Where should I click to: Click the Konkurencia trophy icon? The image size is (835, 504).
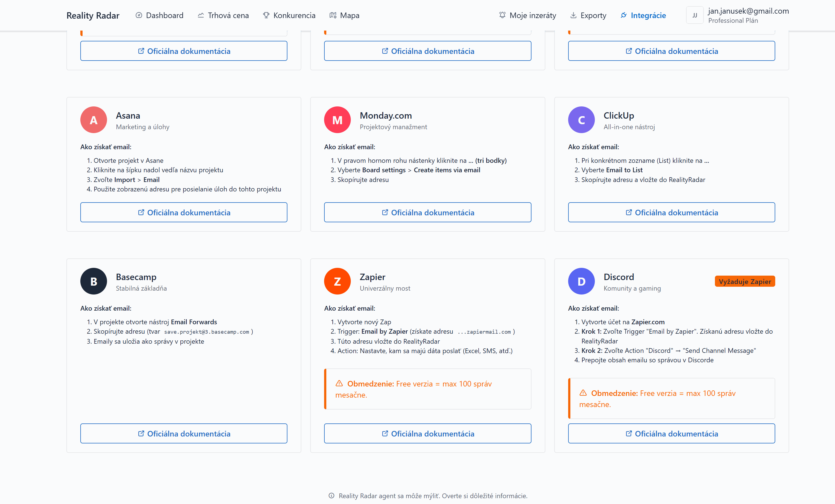266,15
